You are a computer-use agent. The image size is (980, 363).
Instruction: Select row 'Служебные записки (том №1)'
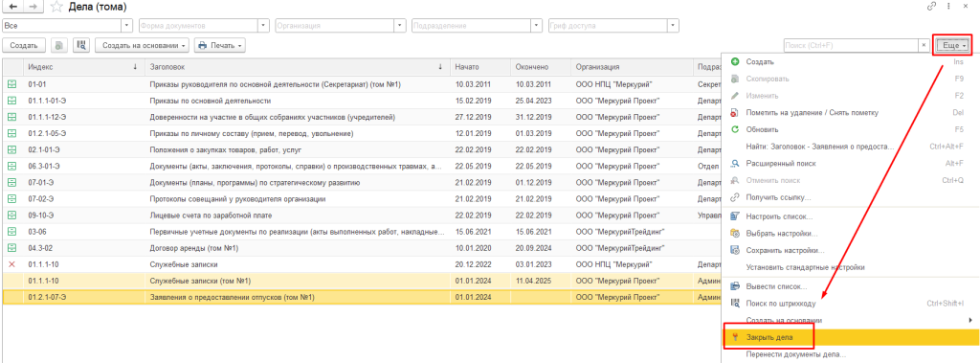click(x=361, y=281)
